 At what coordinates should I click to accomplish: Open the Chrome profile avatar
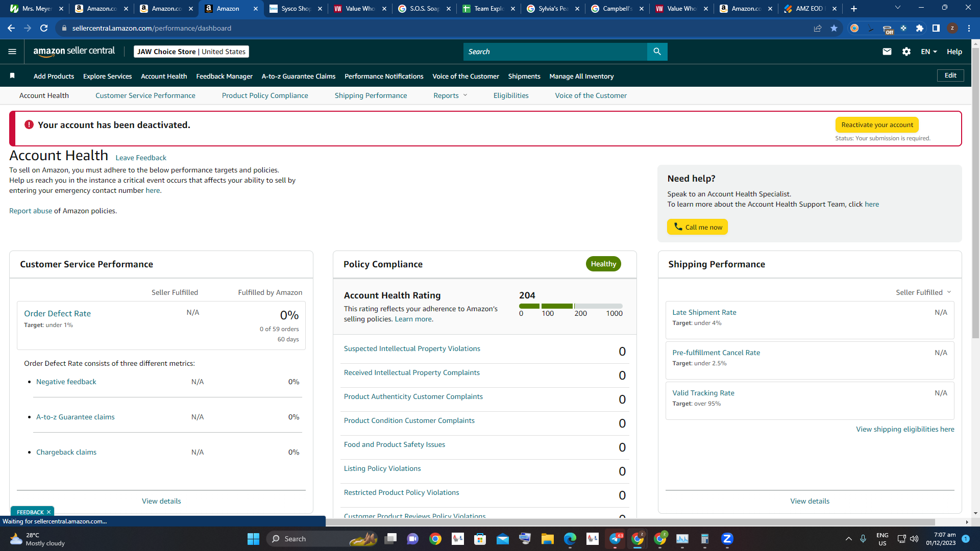click(952, 28)
